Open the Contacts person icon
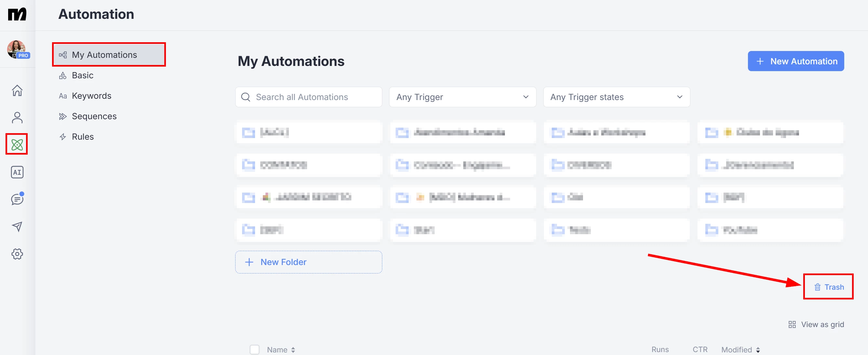868x355 pixels. click(x=17, y=118)
